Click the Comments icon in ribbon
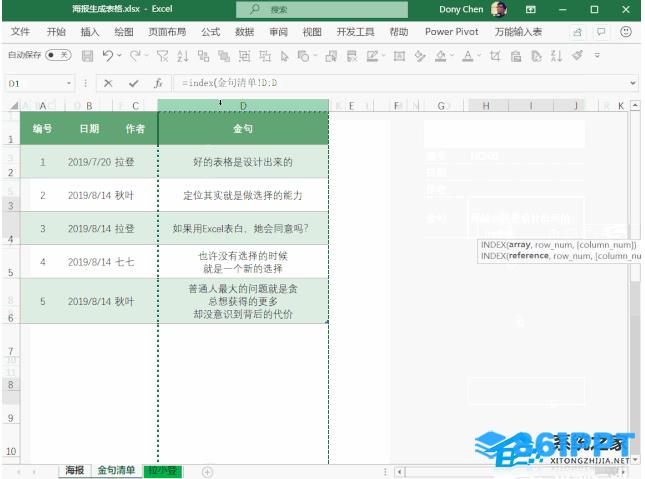The width and height of the screenshot is (645, 479). click(601, 32)
